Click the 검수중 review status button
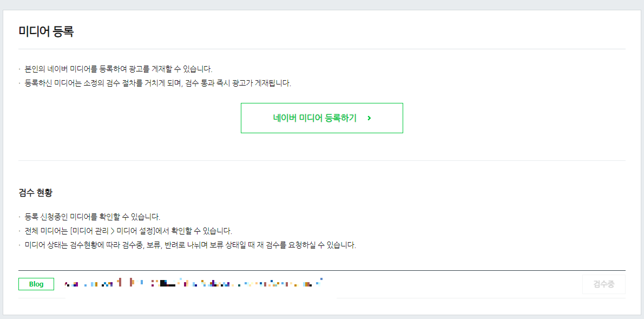Image resolution: width=644 pixels, height=319 pixels. [x=603, y=283]
